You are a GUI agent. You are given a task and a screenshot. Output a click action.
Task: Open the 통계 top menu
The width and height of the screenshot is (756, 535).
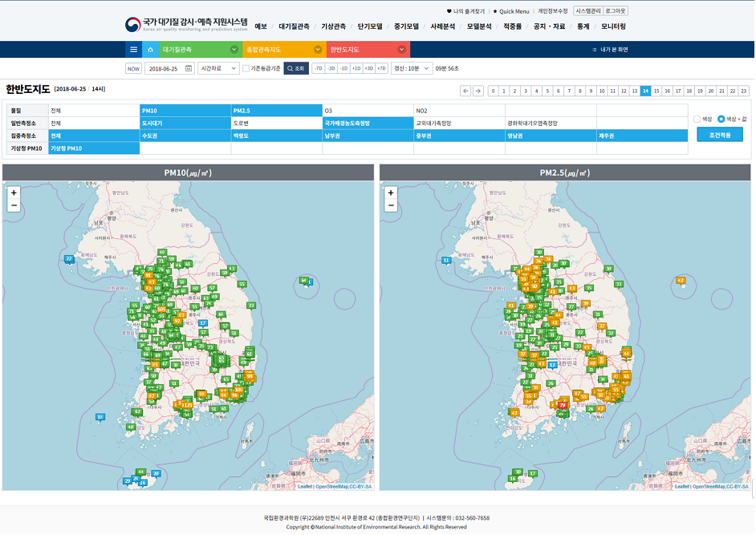click(x=583, y=26)
